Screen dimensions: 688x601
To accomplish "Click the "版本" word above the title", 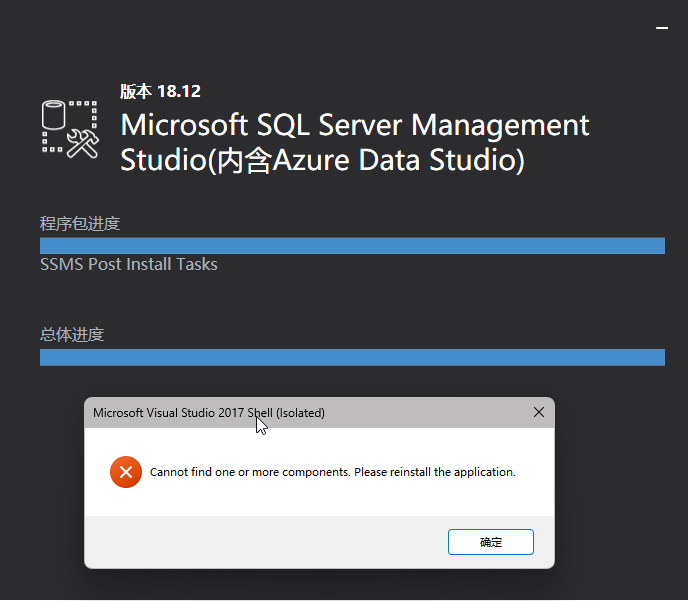I will coord(136,91).
